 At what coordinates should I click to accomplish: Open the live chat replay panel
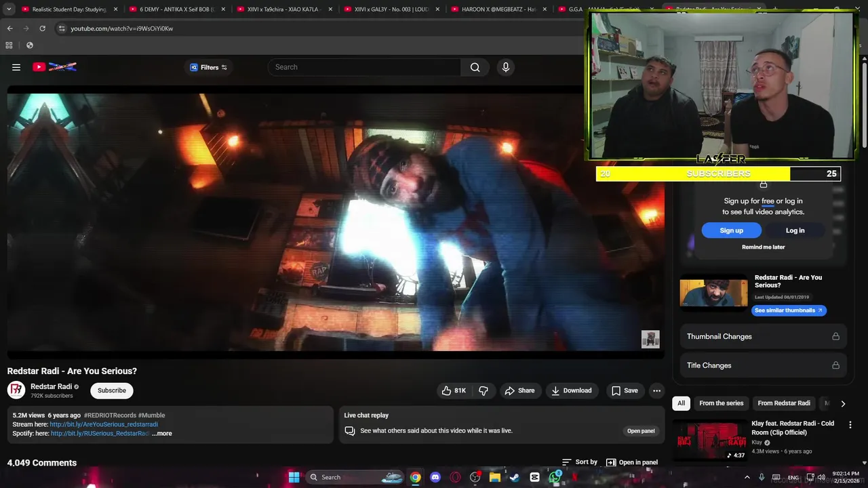(x=641, y=431)
